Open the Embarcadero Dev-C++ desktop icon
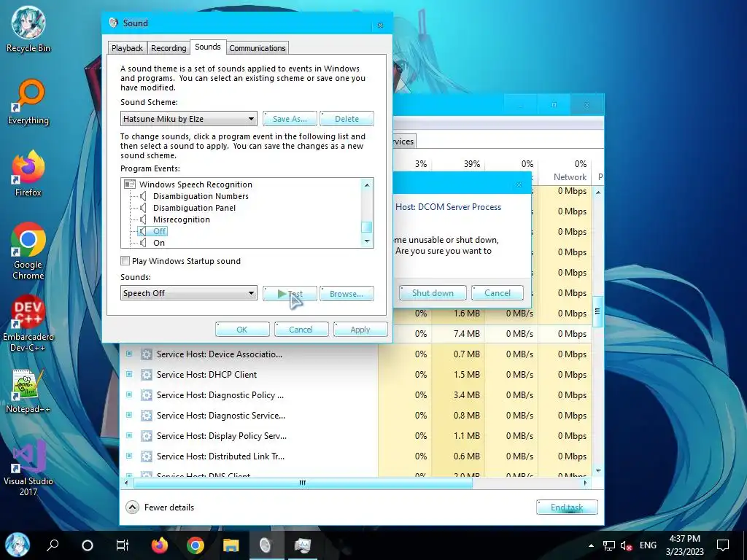Screen dimensions: 747x560 coord(28,324)
